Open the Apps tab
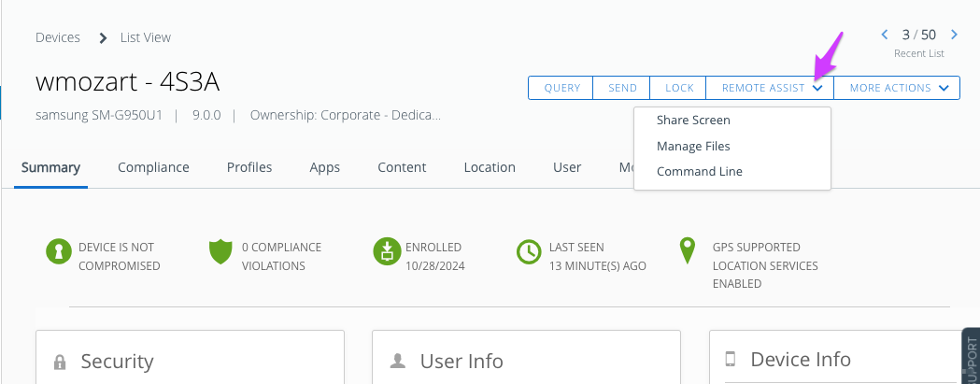 coord(324,167)
